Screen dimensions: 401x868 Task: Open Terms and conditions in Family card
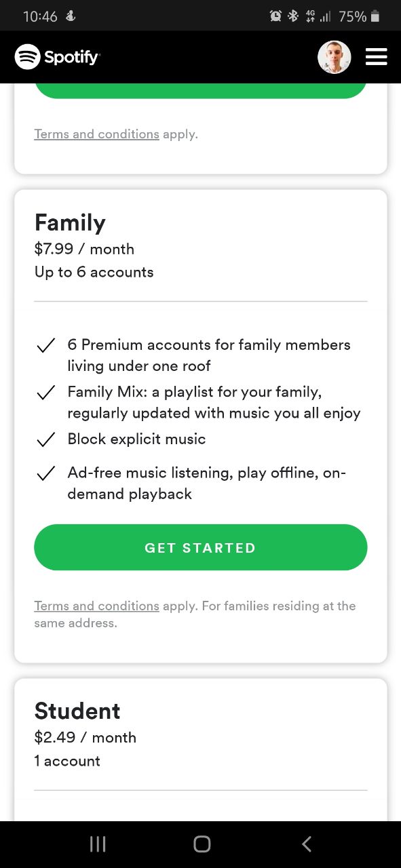96,606
